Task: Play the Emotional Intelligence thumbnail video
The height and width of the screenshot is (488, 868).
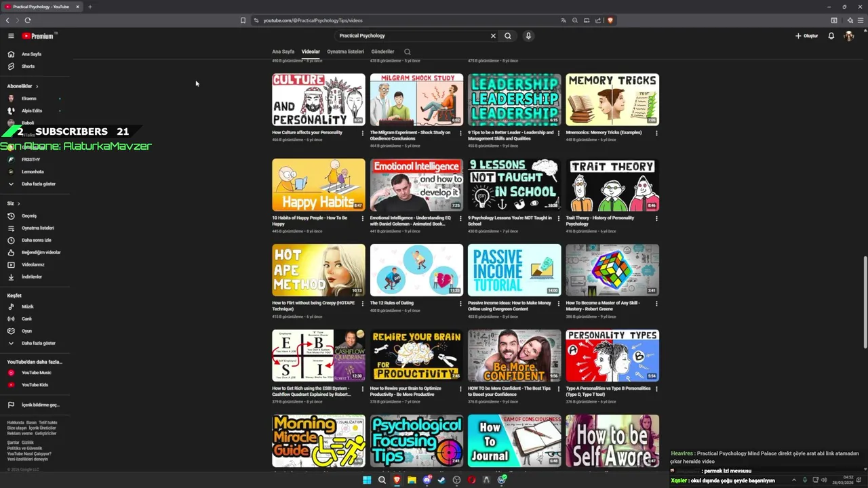Action: [x=416, y=184]
